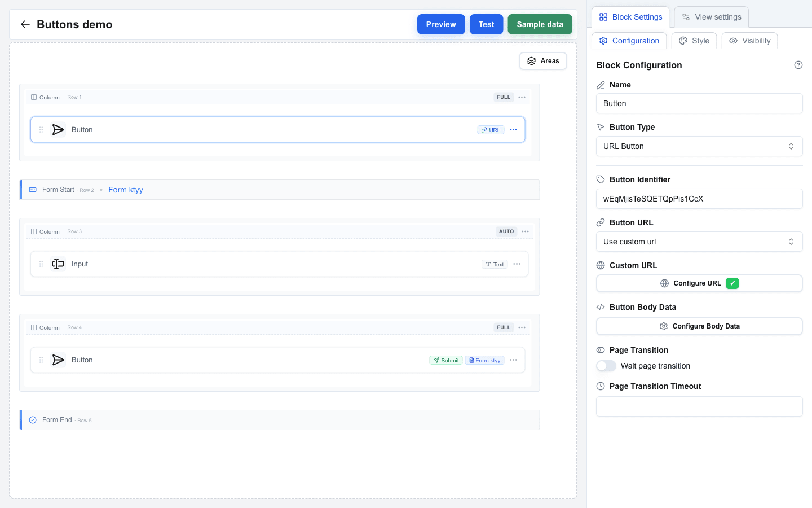Click the Text badge on Input block
Image resolution: width=812 pixels, height=508 pixels.
[495, 264]
